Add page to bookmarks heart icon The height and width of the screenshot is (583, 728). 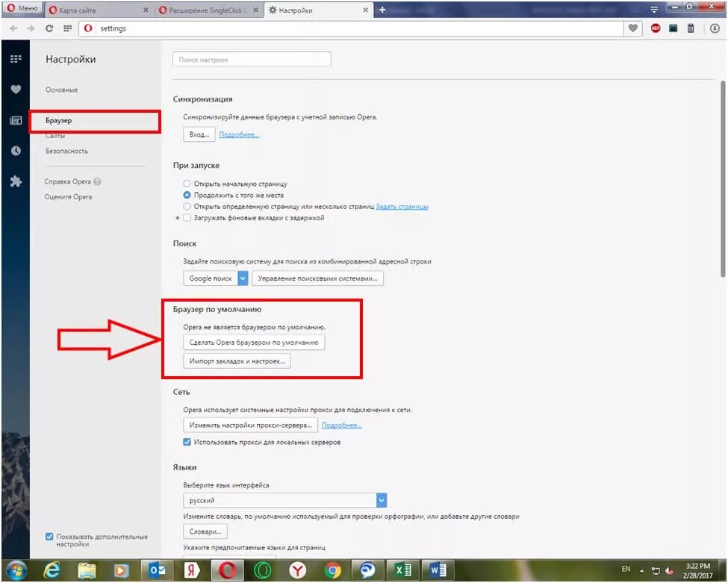[x=633, y=28]
